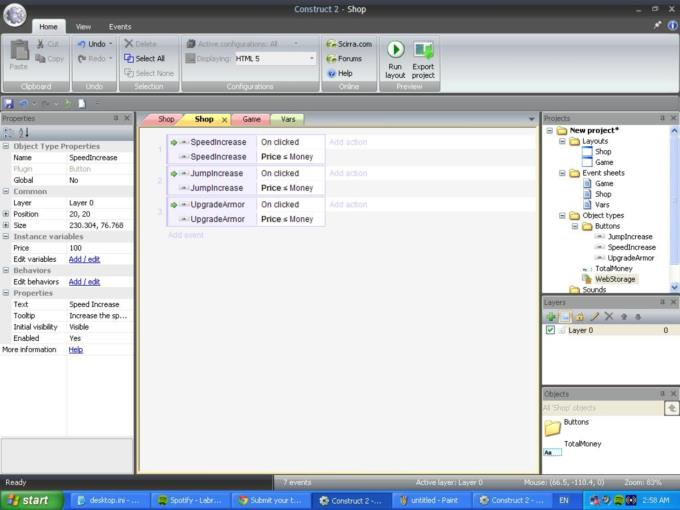Select TotalMoney object type in Projects tree
This screenshot has width=680, height=510.
coord(614,268)
